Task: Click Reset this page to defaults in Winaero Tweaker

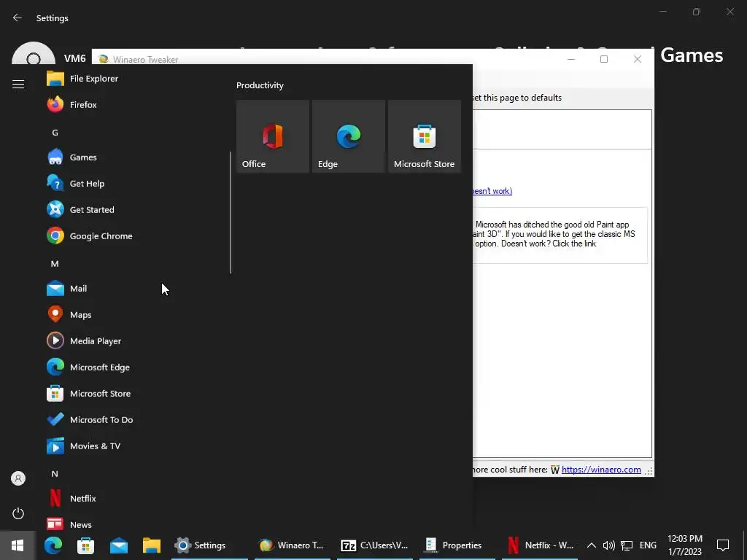Action: [517, 98]
